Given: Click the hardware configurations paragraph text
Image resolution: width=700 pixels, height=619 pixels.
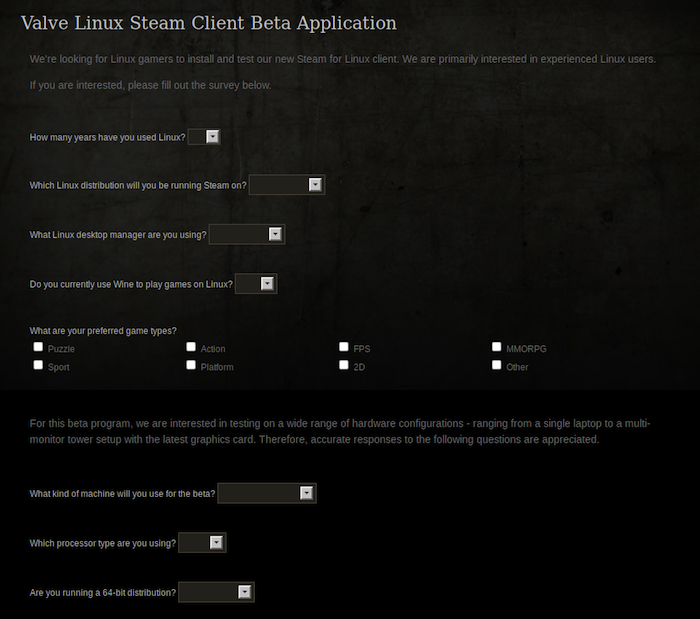Looking at the screenshot, I should click(x=340, y=431).
